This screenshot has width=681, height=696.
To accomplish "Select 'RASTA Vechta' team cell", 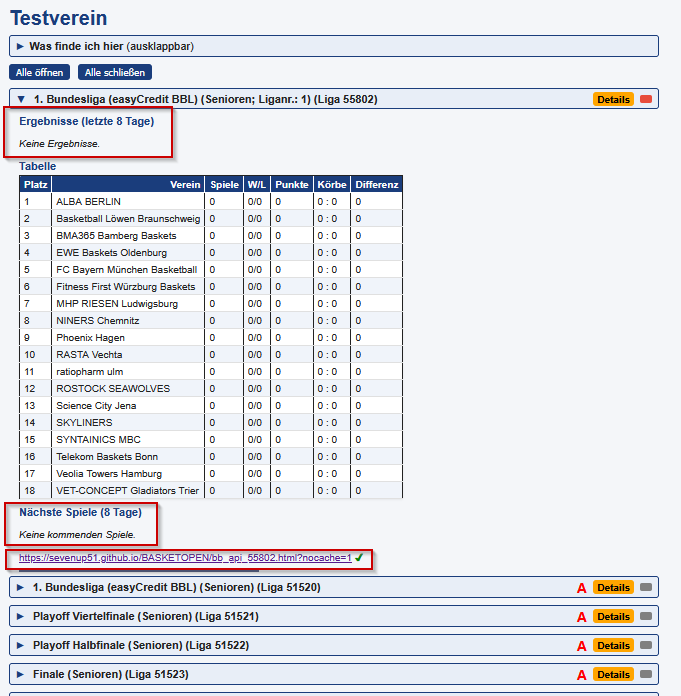I will (x=128, y=355).
